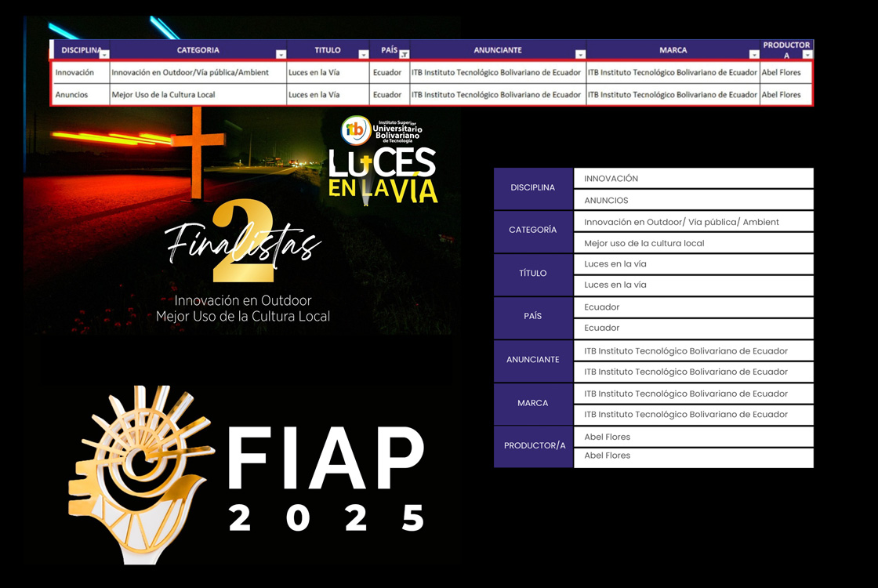Expand the TITULO column filter dropdown

[364, 55]
